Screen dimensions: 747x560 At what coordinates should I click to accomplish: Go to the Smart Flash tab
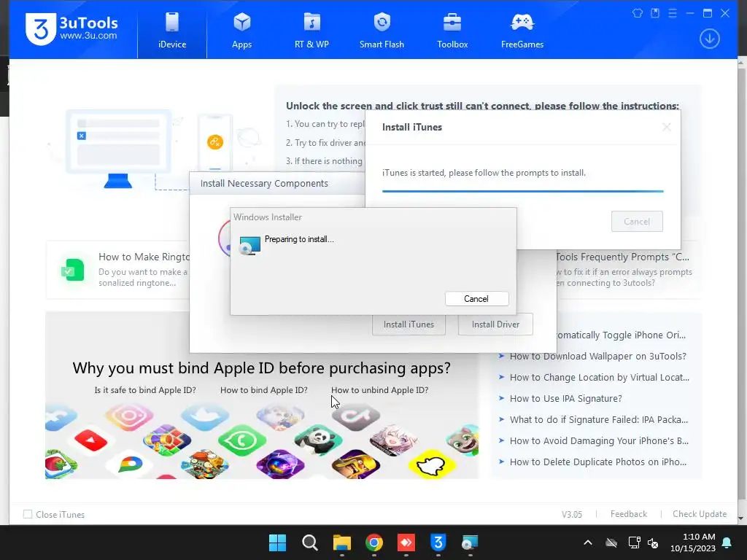382,31
